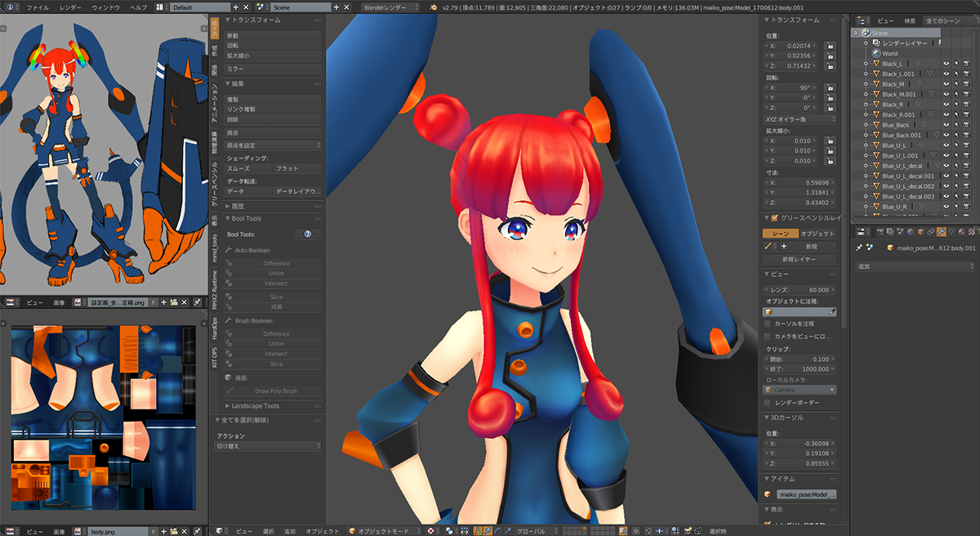Check the カーソルを注視 checkbox

click(767, 324)
